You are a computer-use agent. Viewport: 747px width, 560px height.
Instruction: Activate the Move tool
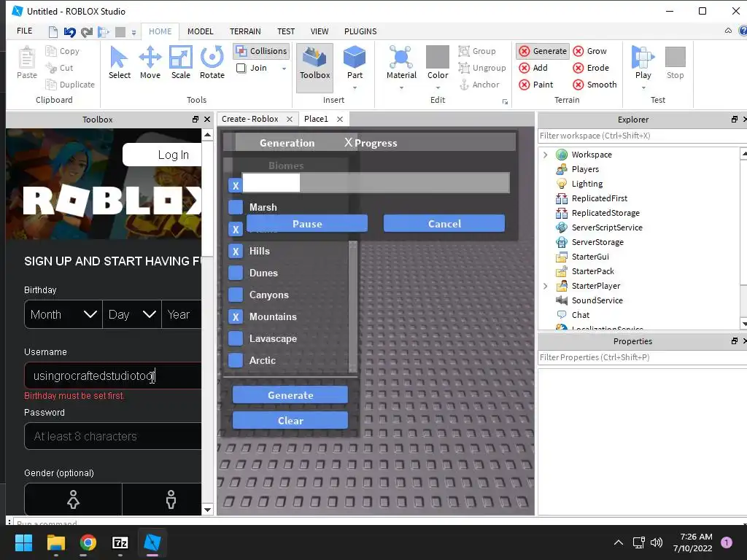click(x=150, y=63)
